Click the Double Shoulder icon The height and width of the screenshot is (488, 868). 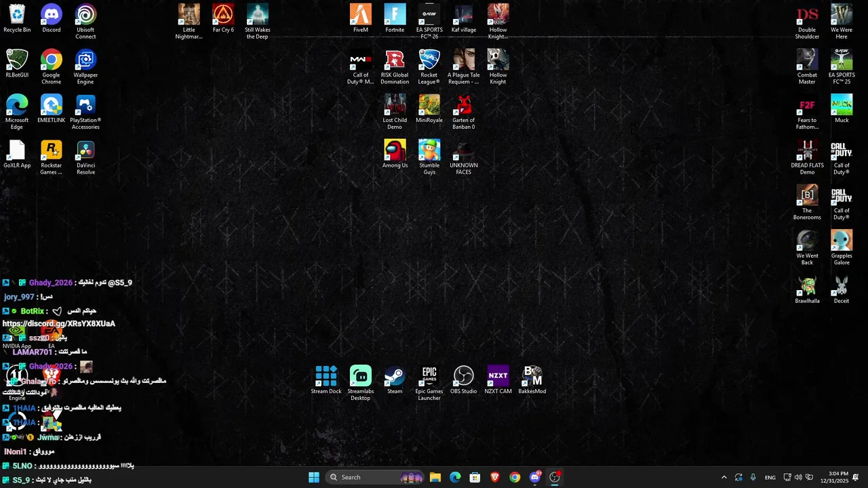click(x=807, y=22)
